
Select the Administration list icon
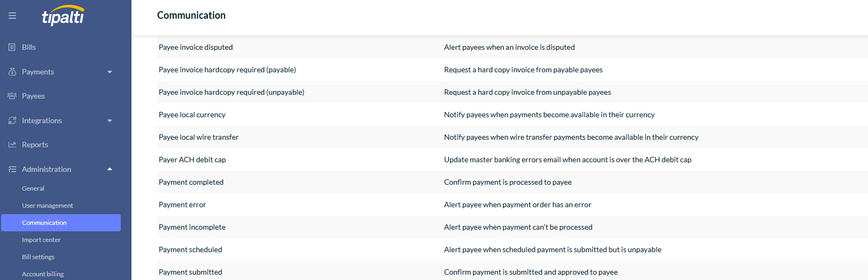click(x=12, y=169)
